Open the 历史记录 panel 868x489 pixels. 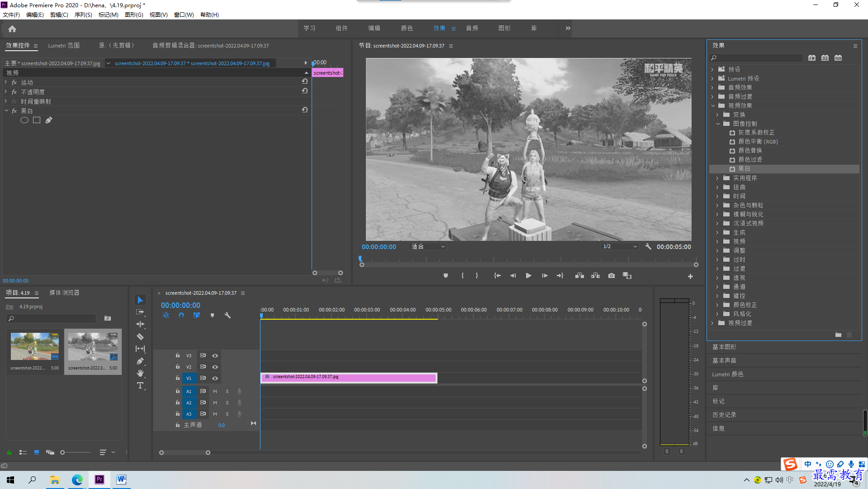click(724, 415)
